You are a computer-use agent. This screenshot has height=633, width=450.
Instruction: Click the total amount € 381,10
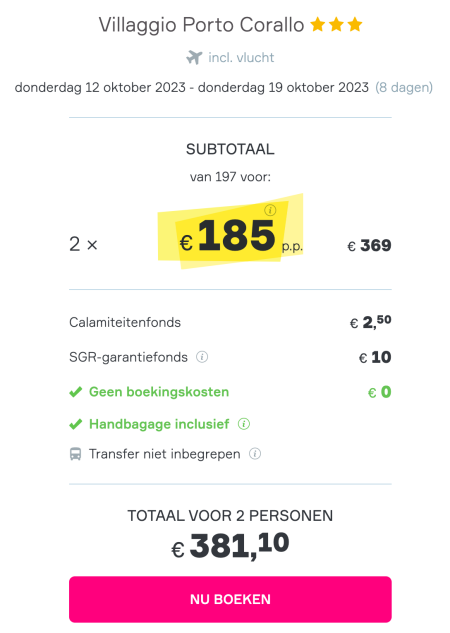(x=230, y=546)
